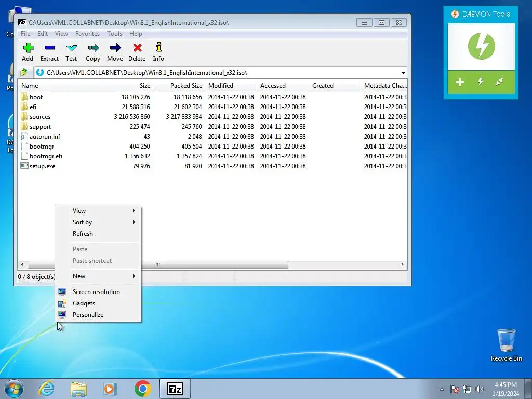Choose Personalize from context menu
532x399 pixels.
pyautogui.click(x=98, y=314)
